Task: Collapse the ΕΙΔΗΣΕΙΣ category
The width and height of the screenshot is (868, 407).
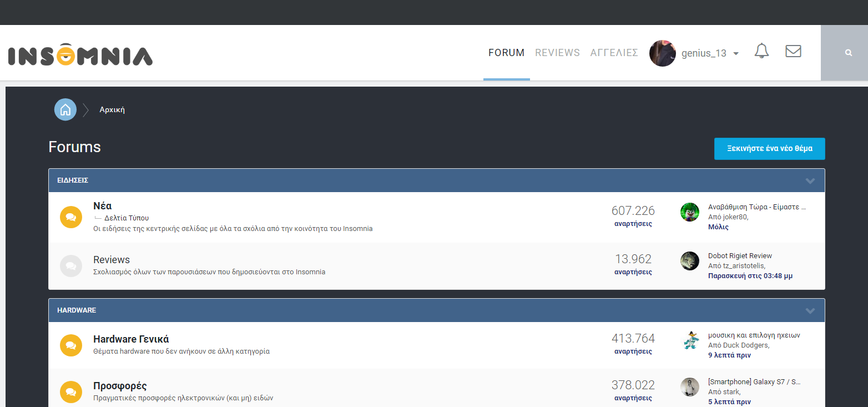Action: tap(810, 180)
